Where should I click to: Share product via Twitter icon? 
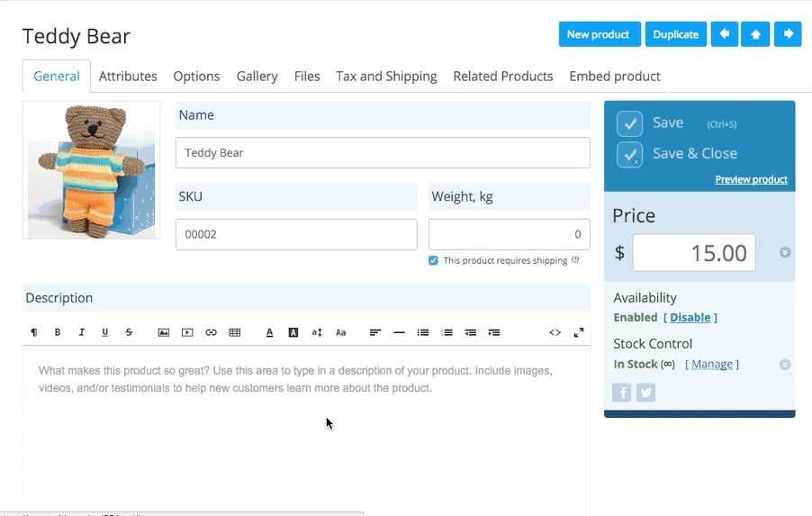pyautogui.click(x=645, y=393)
